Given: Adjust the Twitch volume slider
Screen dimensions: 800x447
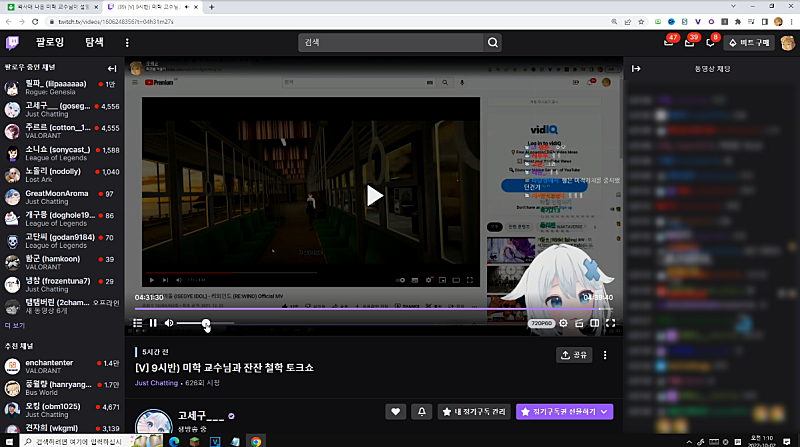Looking at the screenshot, I should (205, 323).
